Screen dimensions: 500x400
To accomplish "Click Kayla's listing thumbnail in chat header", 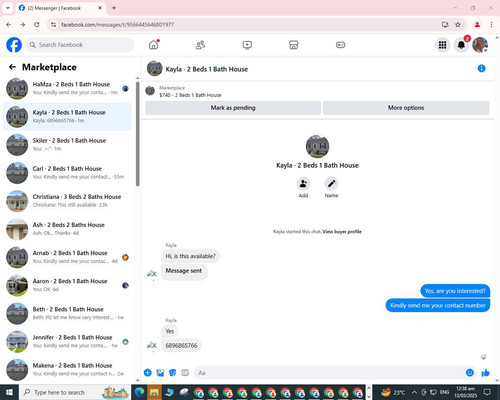I will click(x=154, y=69).
